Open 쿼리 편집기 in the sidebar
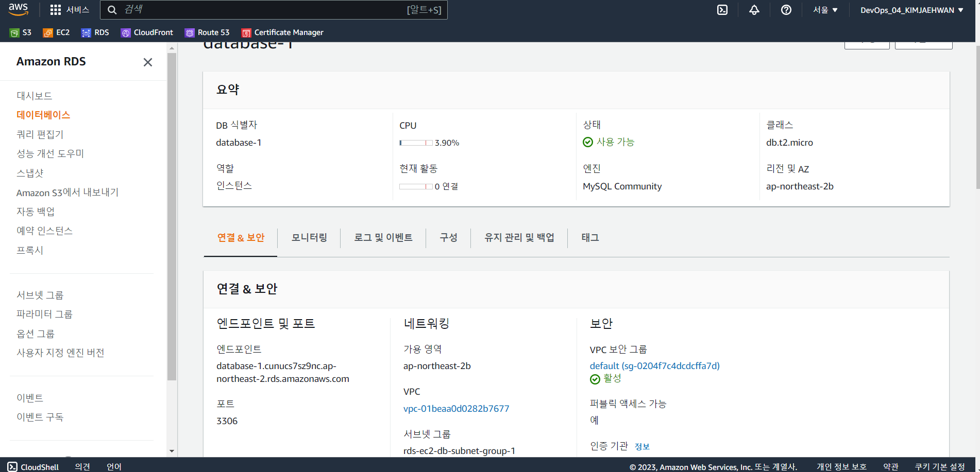The image size is (980, 472). [x=40, y=134]
